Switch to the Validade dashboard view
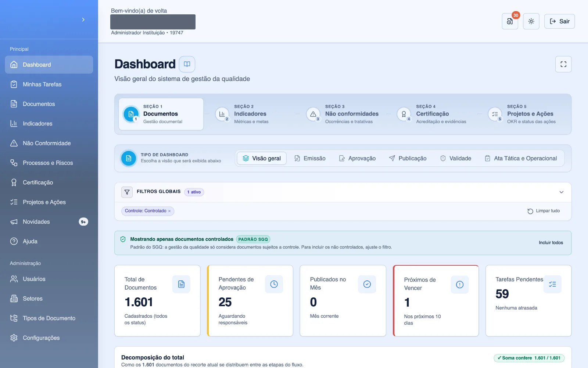The width and height of the screenshot is (588, 368). point(456,158)
